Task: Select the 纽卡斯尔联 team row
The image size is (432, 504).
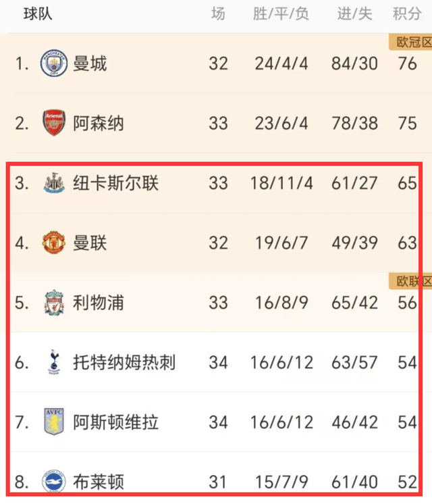Action: (216, 183)
